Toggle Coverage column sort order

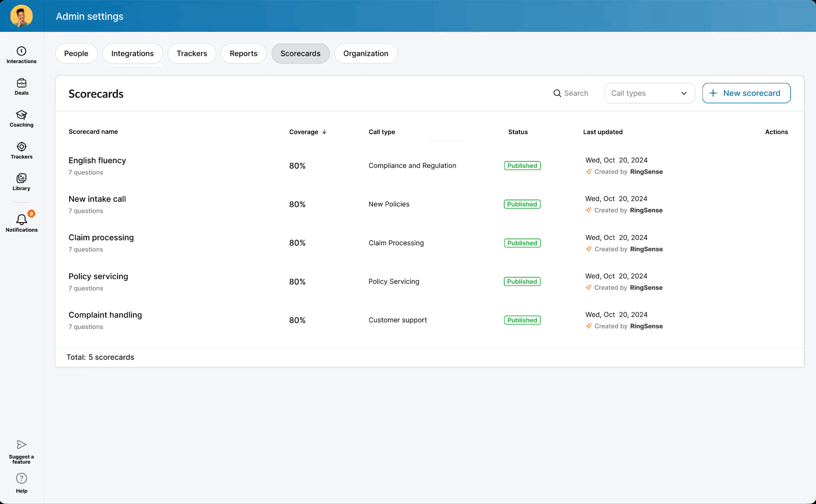325,132
